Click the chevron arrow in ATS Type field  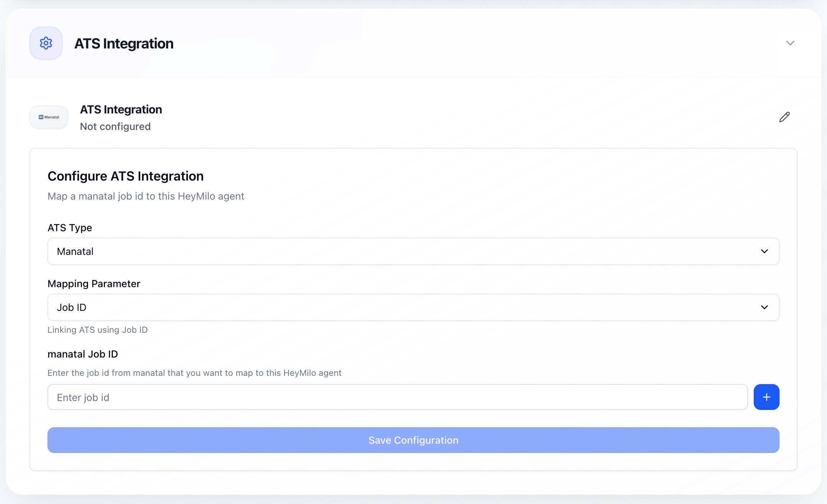[764, 251]
